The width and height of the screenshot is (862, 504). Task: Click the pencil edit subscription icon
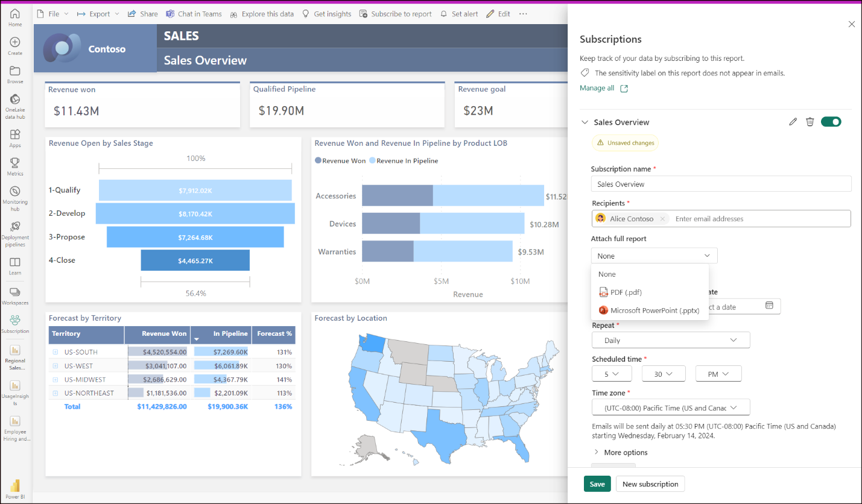click(793, 122)
